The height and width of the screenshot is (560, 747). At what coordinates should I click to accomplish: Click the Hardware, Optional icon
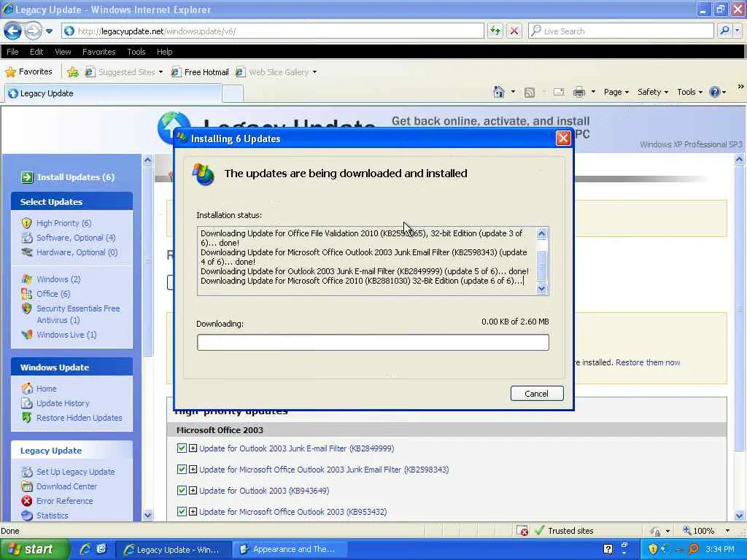[x=27, y=252]
